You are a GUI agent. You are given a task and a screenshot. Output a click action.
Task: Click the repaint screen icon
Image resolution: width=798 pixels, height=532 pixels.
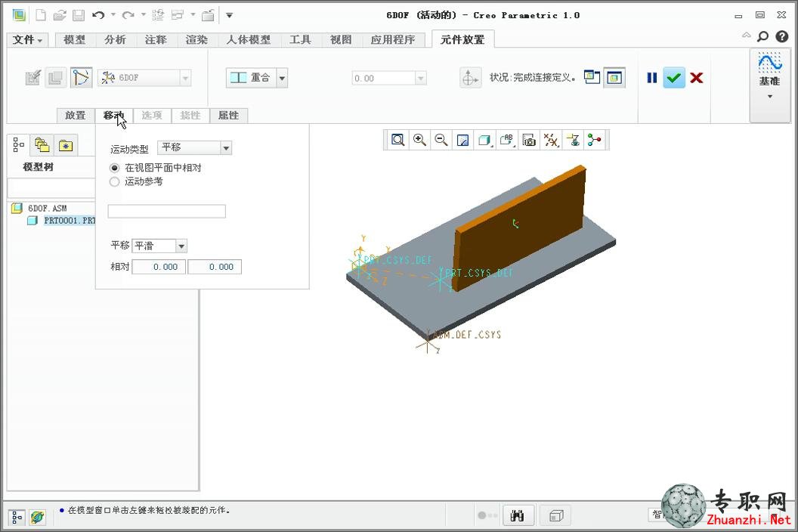point(462,140)
